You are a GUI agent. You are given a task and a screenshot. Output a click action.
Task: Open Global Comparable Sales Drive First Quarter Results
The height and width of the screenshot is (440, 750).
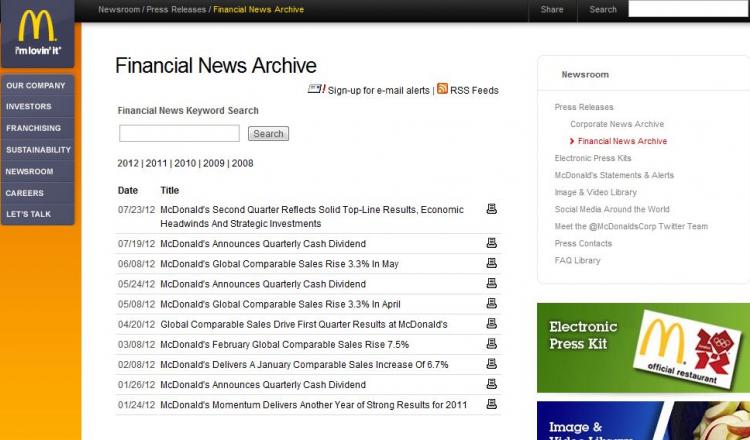(x=304, y=324)
